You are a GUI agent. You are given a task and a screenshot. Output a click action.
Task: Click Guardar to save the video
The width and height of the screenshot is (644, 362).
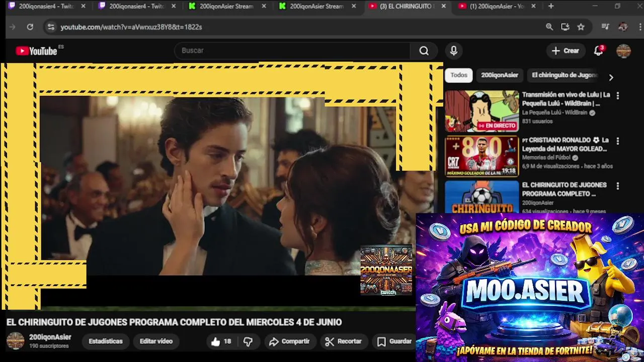tap(394, 341)
